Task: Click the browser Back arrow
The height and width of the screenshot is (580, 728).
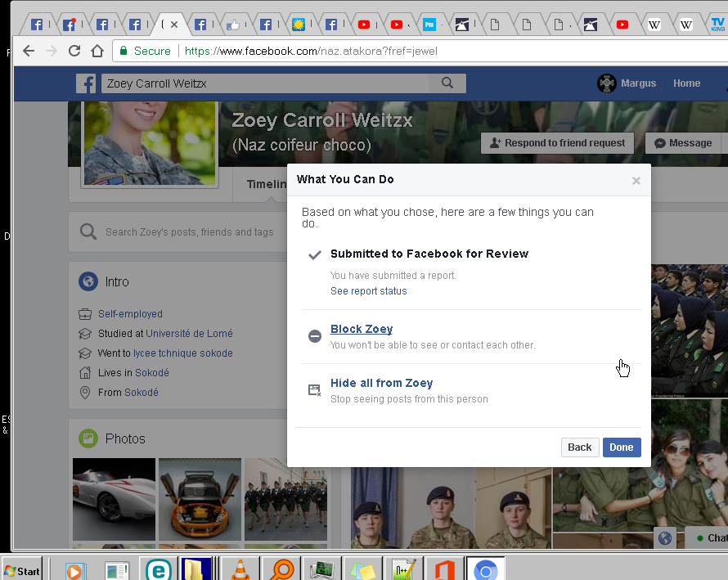Action: [x=29, y=51]
